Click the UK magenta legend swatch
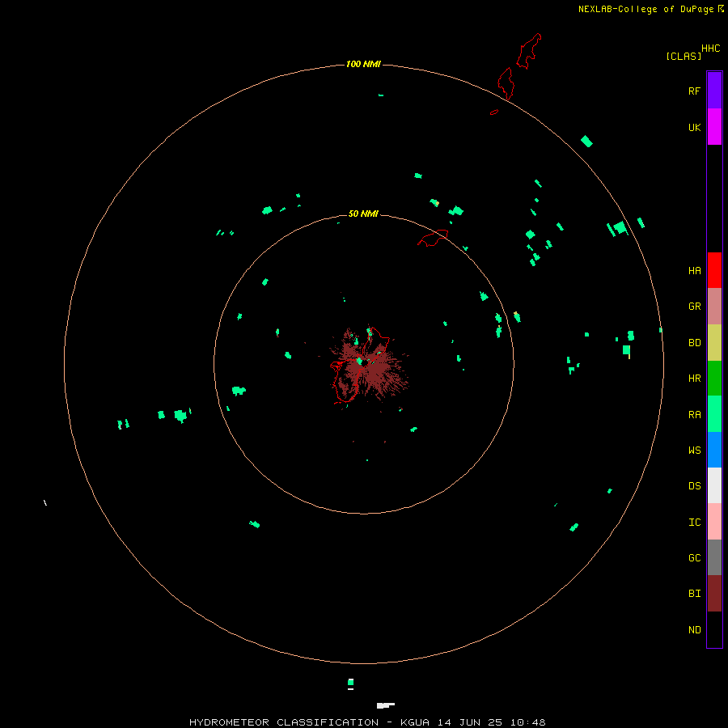The width and height of the screenshot is (728, 728). coord(714,127)
